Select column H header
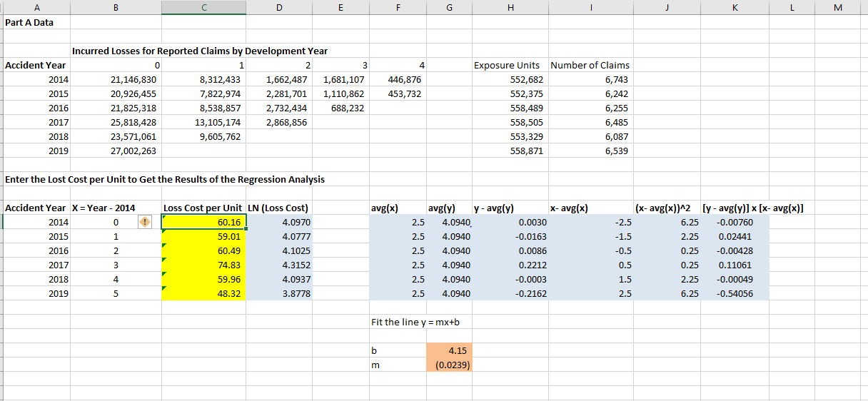 point(510,7)
